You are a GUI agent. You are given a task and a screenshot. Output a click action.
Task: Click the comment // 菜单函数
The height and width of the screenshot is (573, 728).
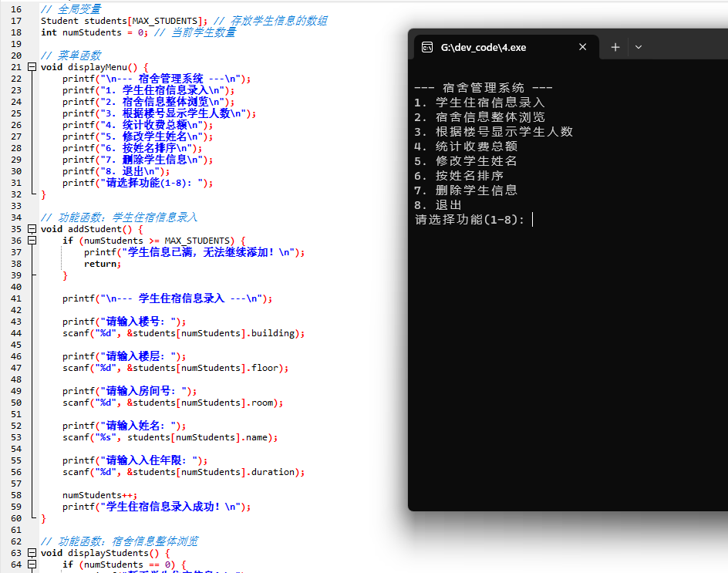[x=71, y=56]
